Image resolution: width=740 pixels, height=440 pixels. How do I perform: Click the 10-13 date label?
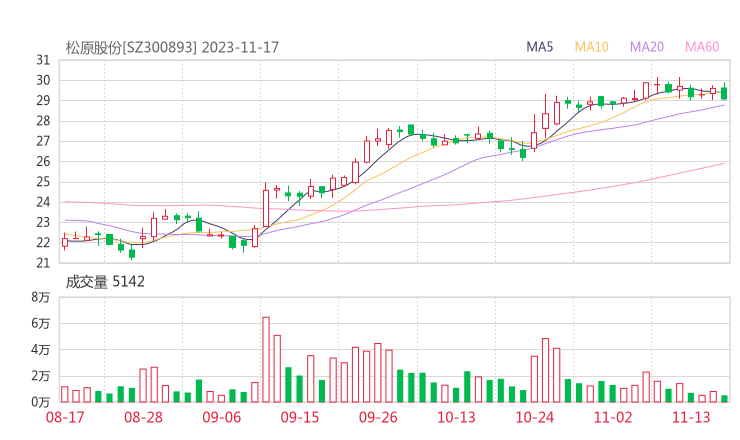click(456, 417)
